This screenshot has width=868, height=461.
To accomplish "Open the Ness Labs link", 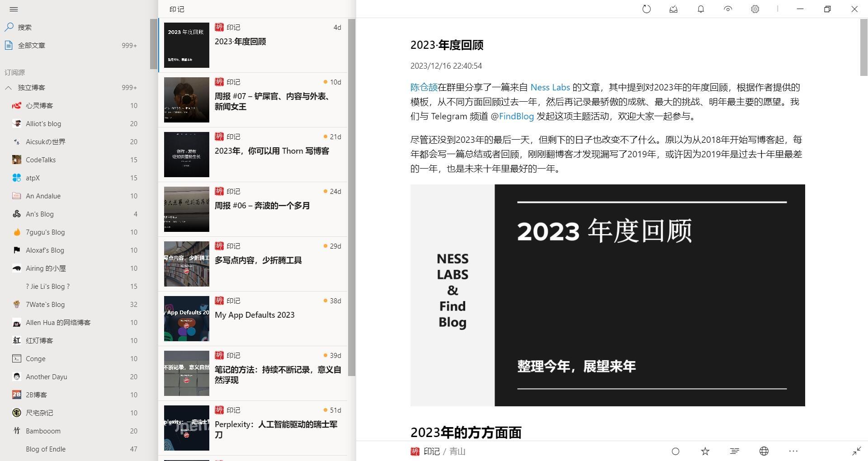I will (x=550, y=88).
